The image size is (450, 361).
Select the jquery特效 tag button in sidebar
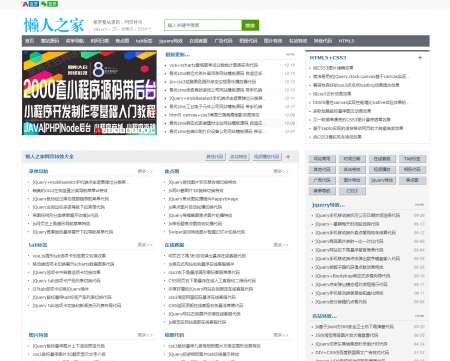[382, 180]
